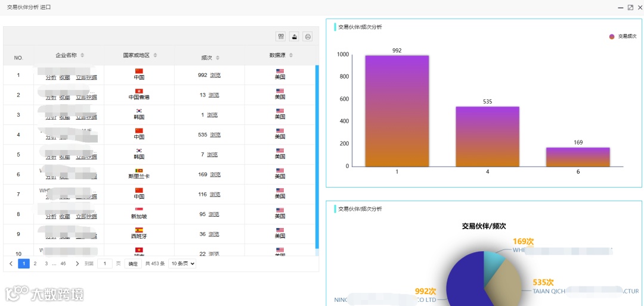
Task: Go to next page arrow
Action: tap(77, 264)
